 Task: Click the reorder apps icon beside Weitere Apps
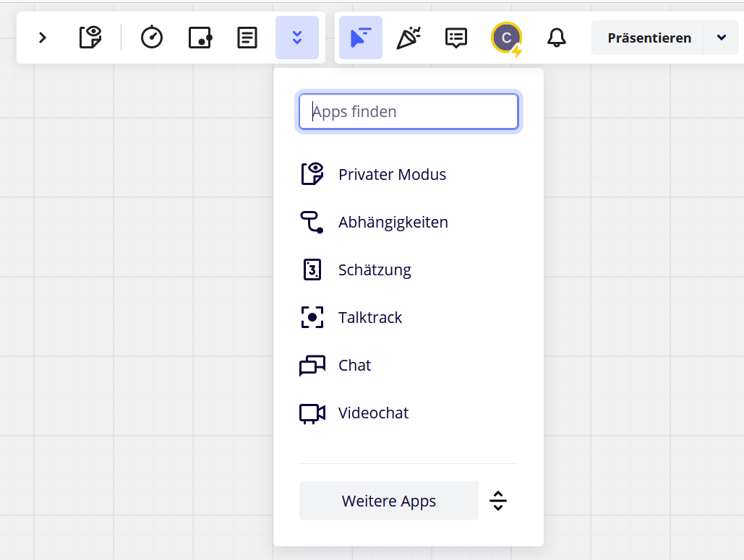(498, 501)
